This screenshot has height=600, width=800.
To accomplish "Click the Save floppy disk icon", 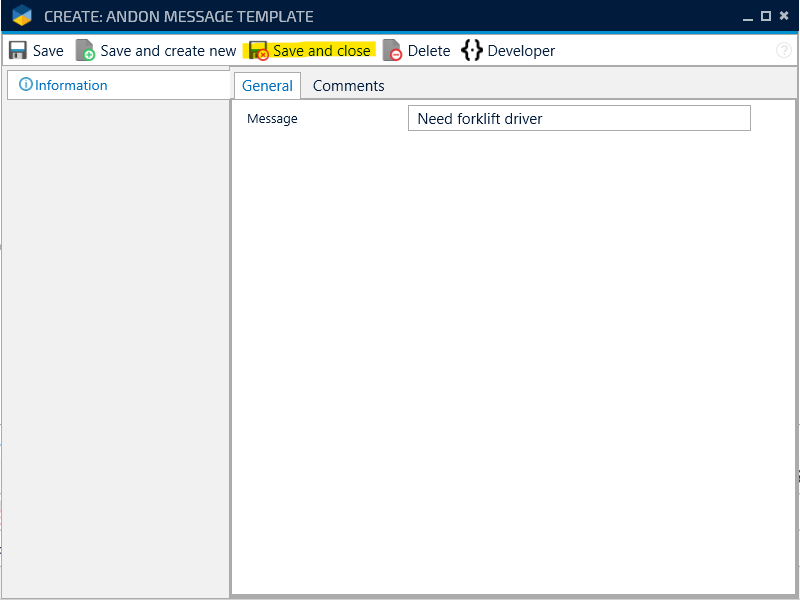I will (18, 51).
